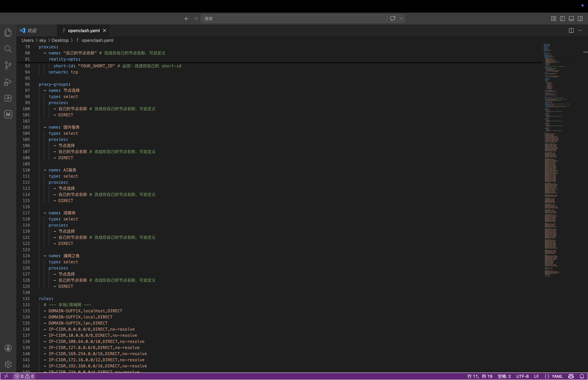Expand the chat dropdown arrow beside search
Viewport: 588px width, 380px height.
coord(401,19)
